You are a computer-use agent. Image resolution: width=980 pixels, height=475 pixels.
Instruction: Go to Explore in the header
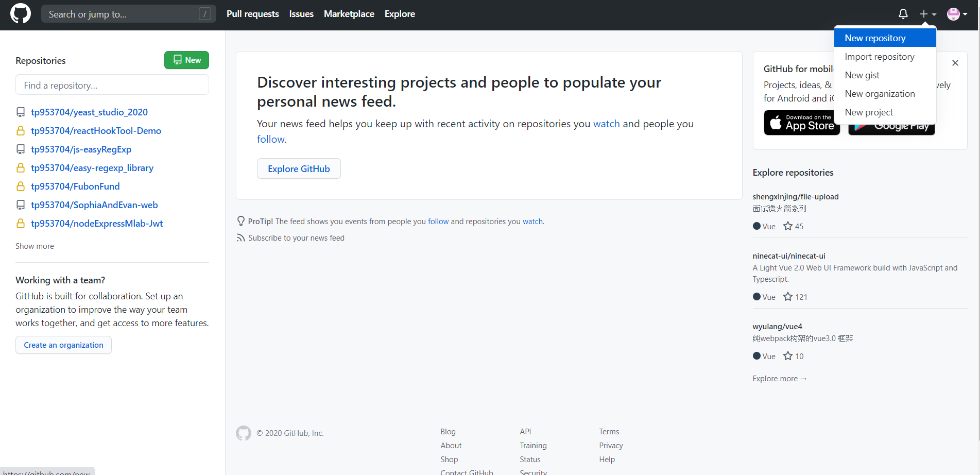tap(400, 14)
